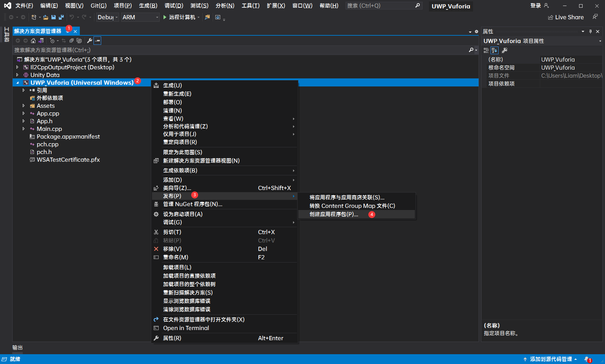Click 登录 sign-in link at top
Screen dimensions: 605x364
[x=535, y=6]
